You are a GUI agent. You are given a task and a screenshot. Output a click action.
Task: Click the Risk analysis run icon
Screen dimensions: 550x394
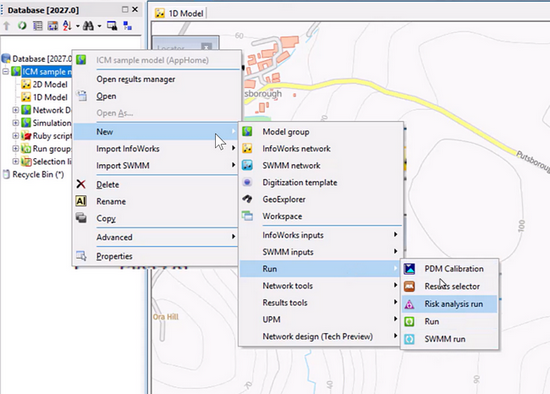(x=409, y=304)
